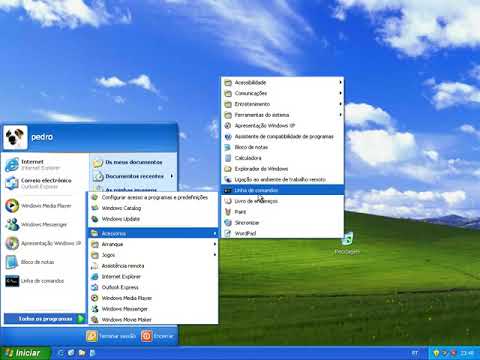
Task: Launch Outlook Express from the All Programs list
Action: pyautogui.click(x=153, y=287)
